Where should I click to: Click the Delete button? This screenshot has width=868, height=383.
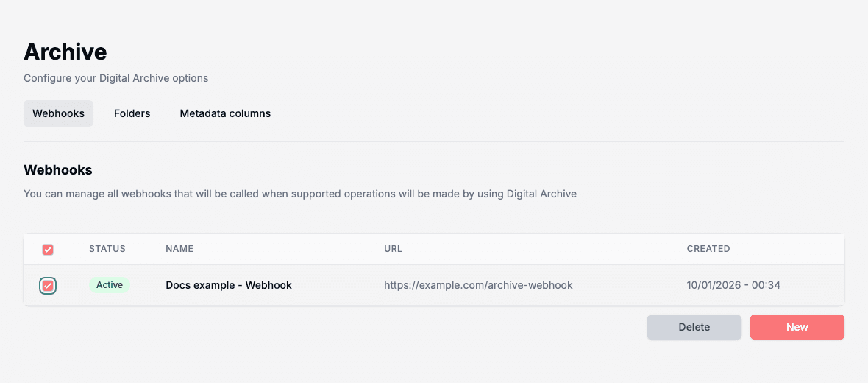coord(694,327)
